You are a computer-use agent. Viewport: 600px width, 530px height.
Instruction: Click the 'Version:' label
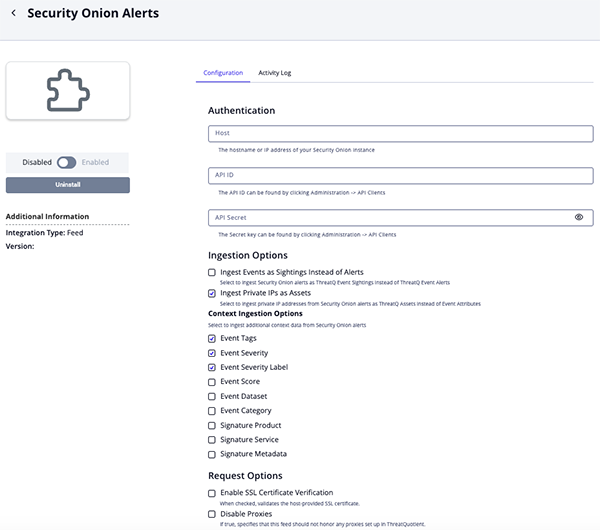pyautogui.click(x=20, y=246)
